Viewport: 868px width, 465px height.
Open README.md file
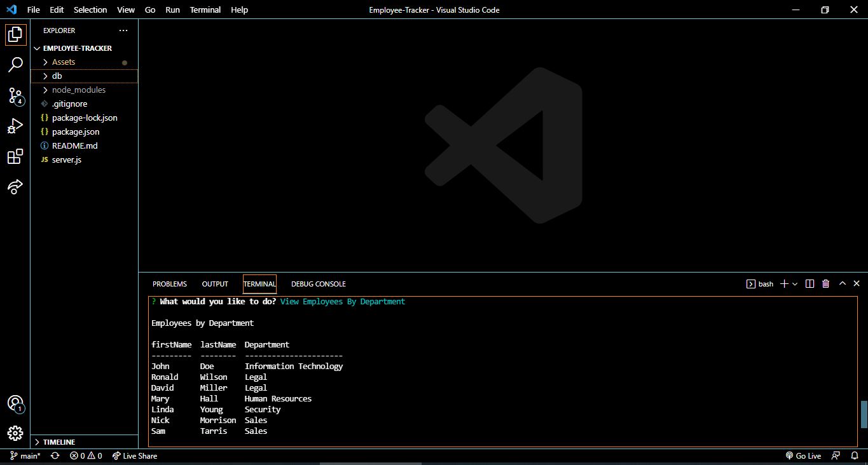pos(84,146)
